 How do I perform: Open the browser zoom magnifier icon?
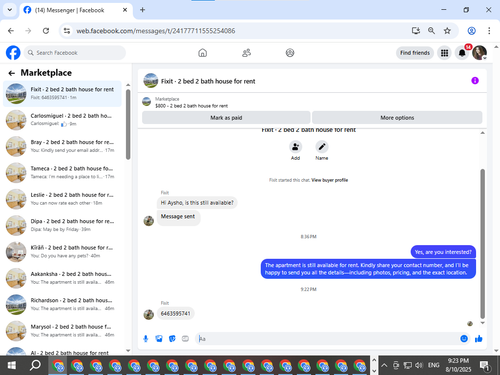click(431, 31)
